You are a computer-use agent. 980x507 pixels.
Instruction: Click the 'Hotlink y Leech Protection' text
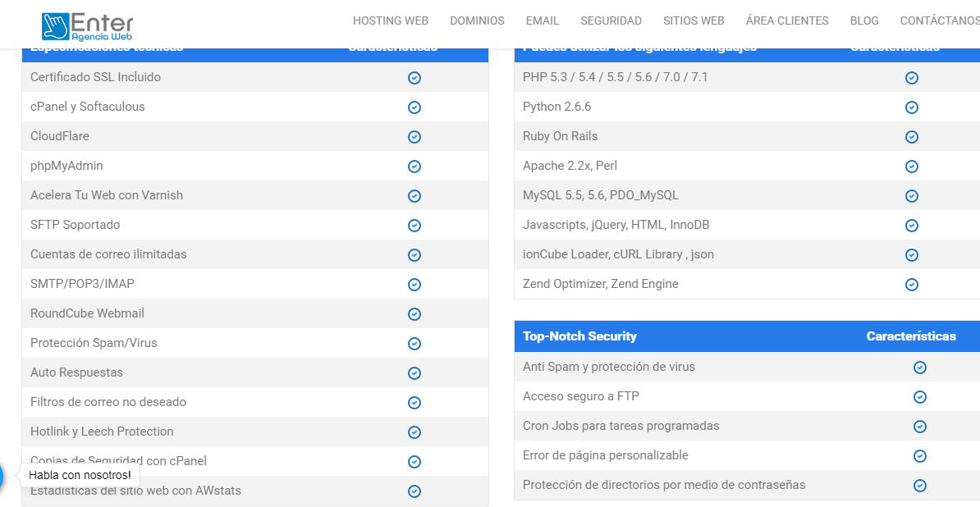[x=102, y=432]
